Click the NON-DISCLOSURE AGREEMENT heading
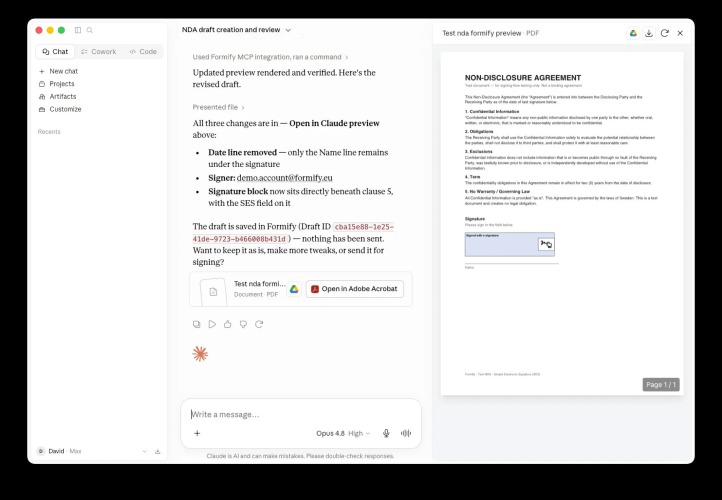The image size is (722, 500). click(x=523, y=78)
